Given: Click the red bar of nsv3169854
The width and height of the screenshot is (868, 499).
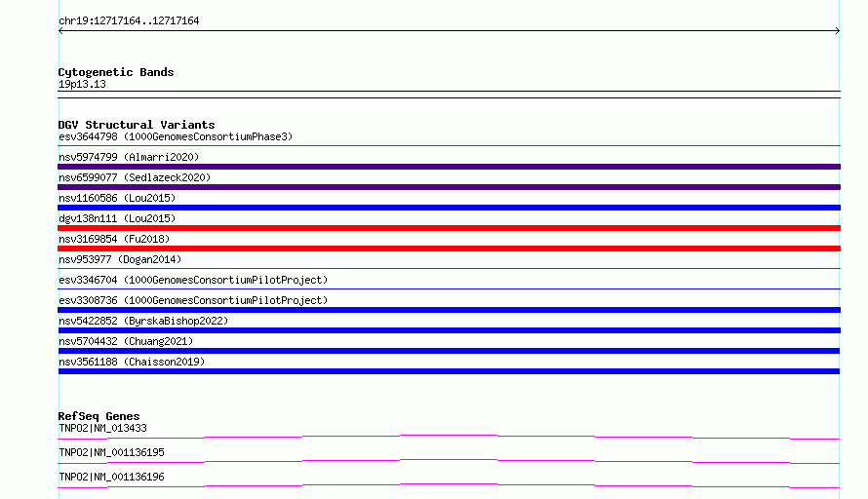Looking at the screenshot, I should (449, 249).
